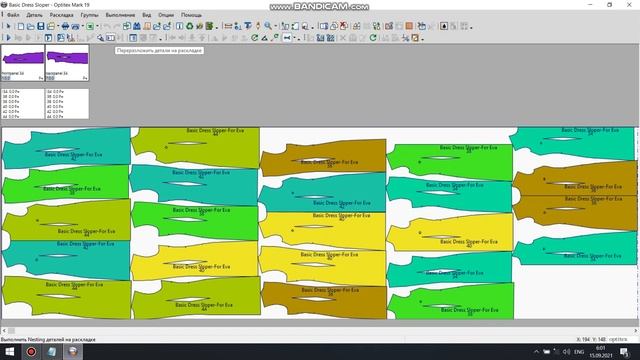The height and width of the screenshot is (360, 640).
Task: Click the plotter output icon
Action: pyautogui.click(x=76, y=27)
